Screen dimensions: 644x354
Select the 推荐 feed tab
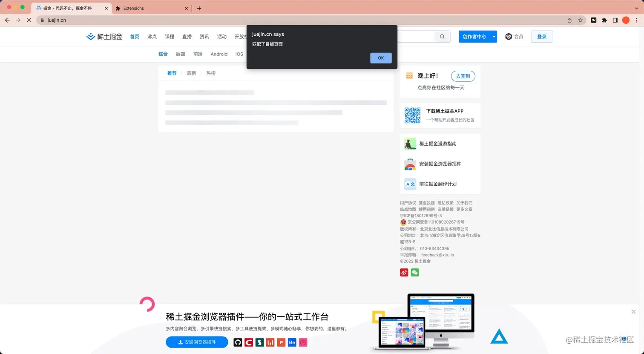pos(172,73)
